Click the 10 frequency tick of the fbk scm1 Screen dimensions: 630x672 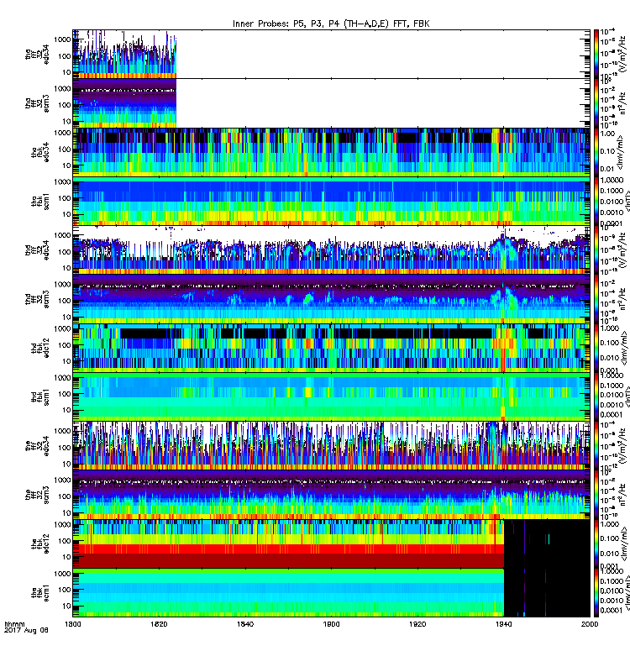click(66, 606)
